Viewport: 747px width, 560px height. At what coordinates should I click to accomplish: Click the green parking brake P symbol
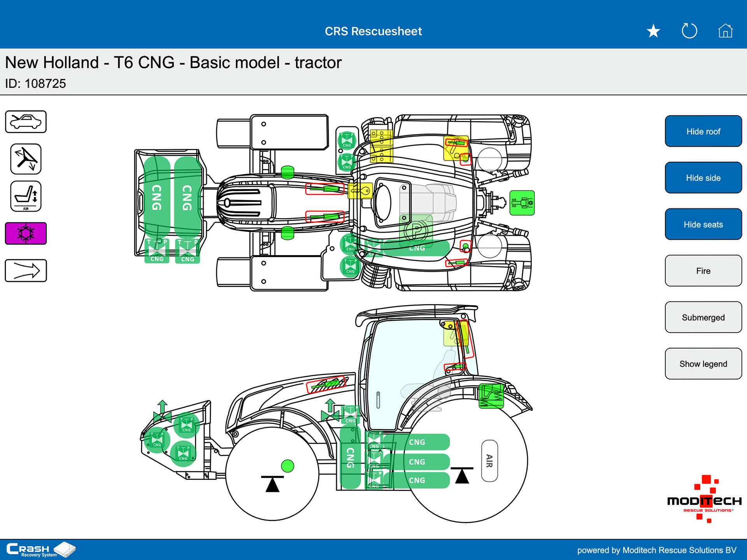pos(416,230)
